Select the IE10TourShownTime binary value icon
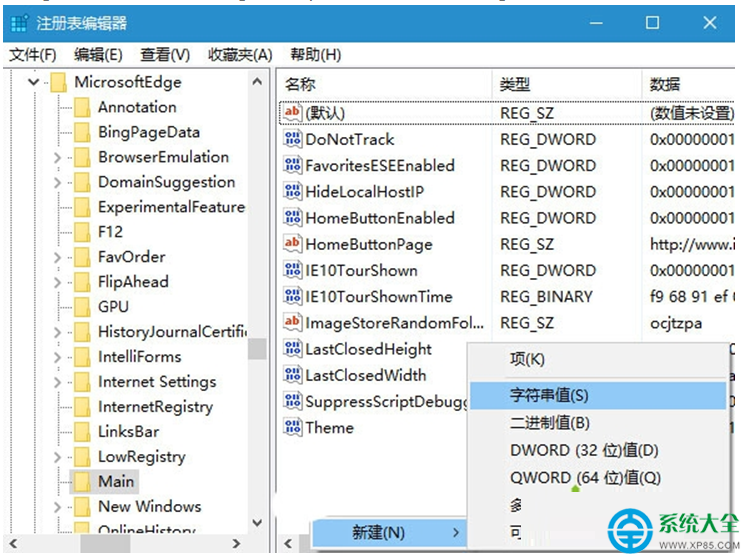The height and width of the screenshot is (556, 742). tap(292, 296)
